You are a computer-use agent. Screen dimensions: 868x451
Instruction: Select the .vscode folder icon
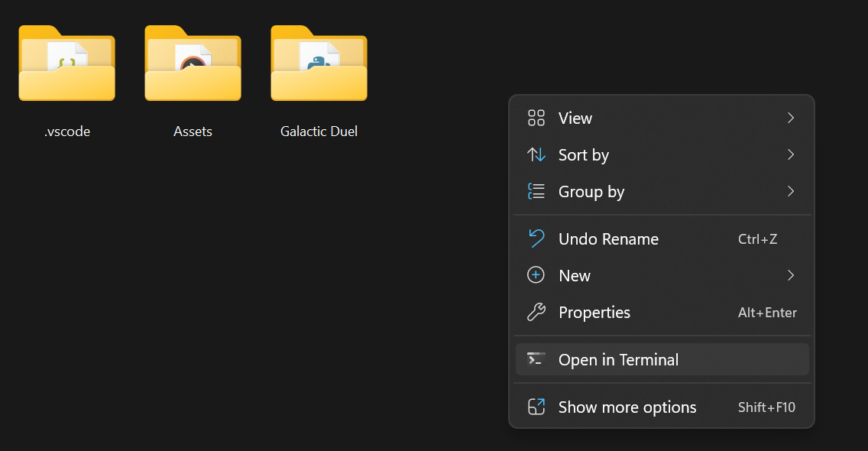point(67,63)
